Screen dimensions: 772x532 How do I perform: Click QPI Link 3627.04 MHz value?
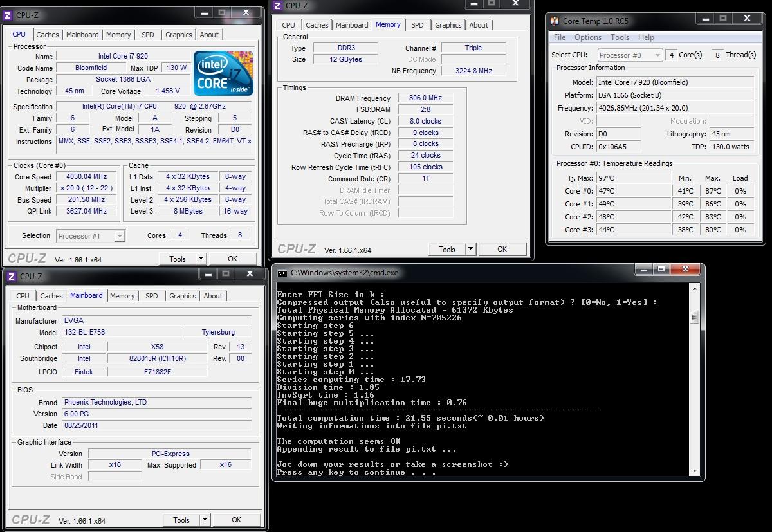point(86,211)
